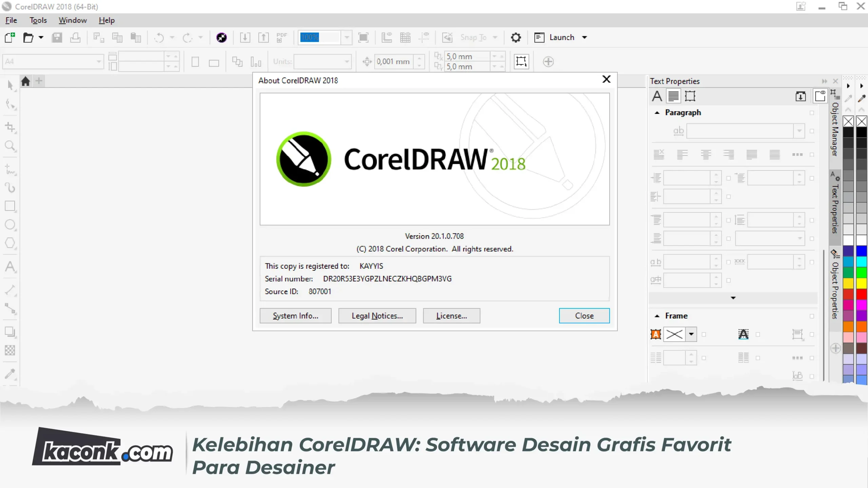Select the Pick tool in toolbox
Image resolution: width=868 pixels, height=488 pixels.
[10, 85]
